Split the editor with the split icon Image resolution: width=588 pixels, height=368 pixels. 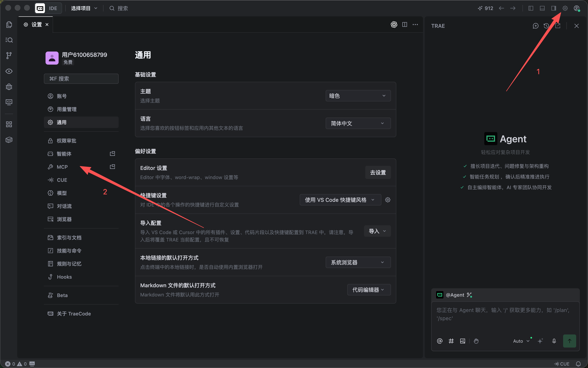(404, 25)
